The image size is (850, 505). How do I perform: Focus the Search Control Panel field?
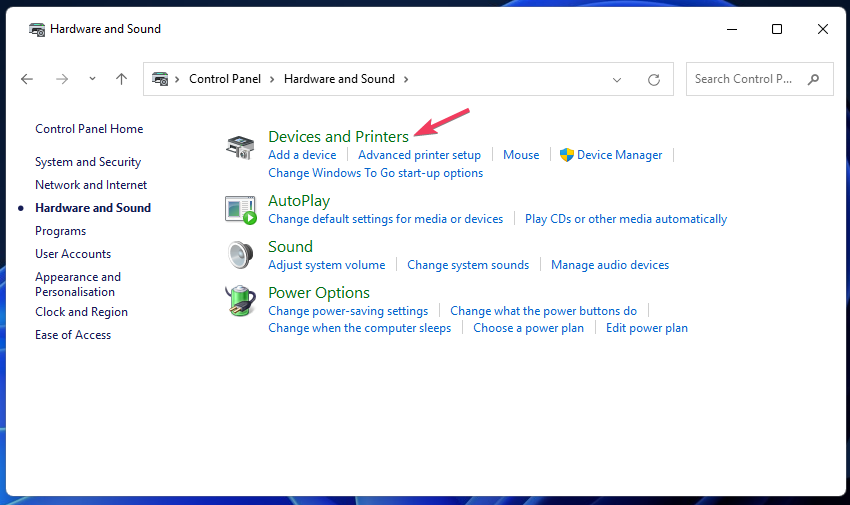tap(759, 79)
